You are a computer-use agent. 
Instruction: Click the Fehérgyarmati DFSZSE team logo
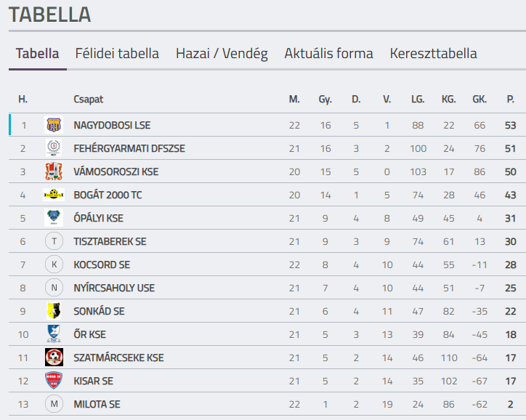point(54,148)
